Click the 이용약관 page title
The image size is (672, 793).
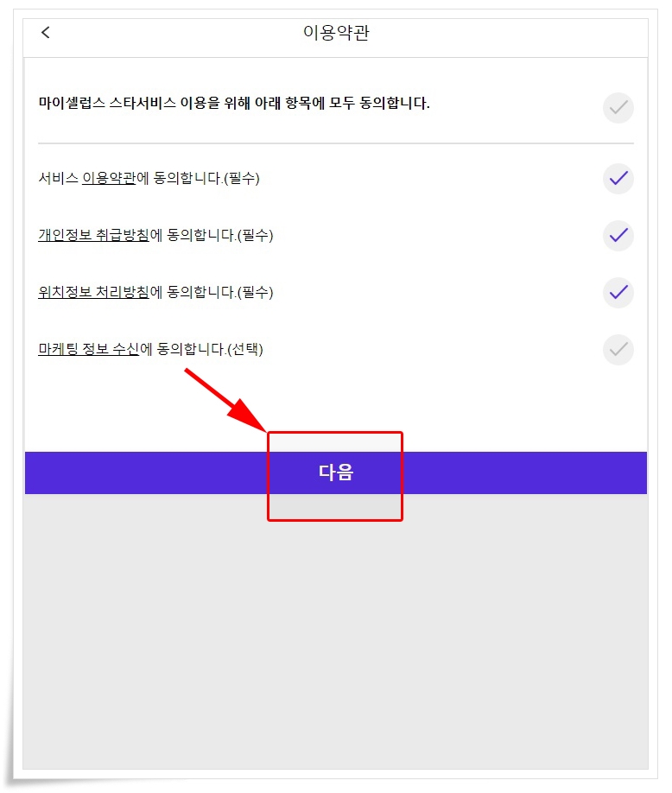[x=336, y=32]
